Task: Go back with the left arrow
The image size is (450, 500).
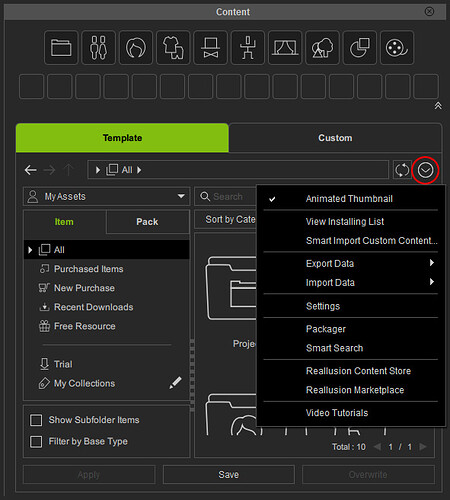Action: click(x=30, y=170)
